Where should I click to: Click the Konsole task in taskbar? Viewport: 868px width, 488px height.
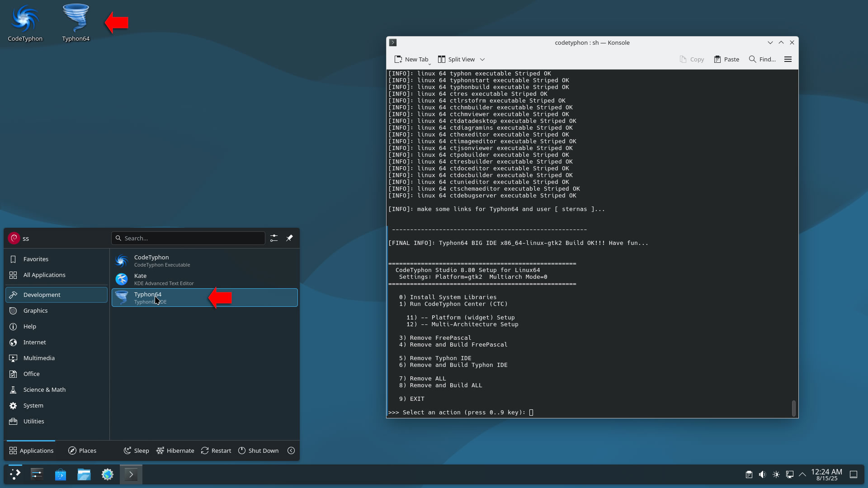pyautogui.click(x=131, y=474)
